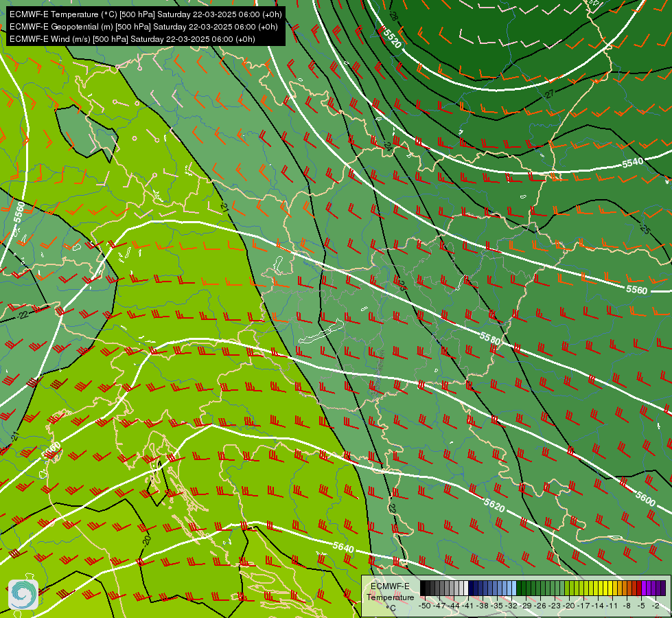672x618 pixels.
Task: Click the -8 legend tick label
Action: [627, 606]
